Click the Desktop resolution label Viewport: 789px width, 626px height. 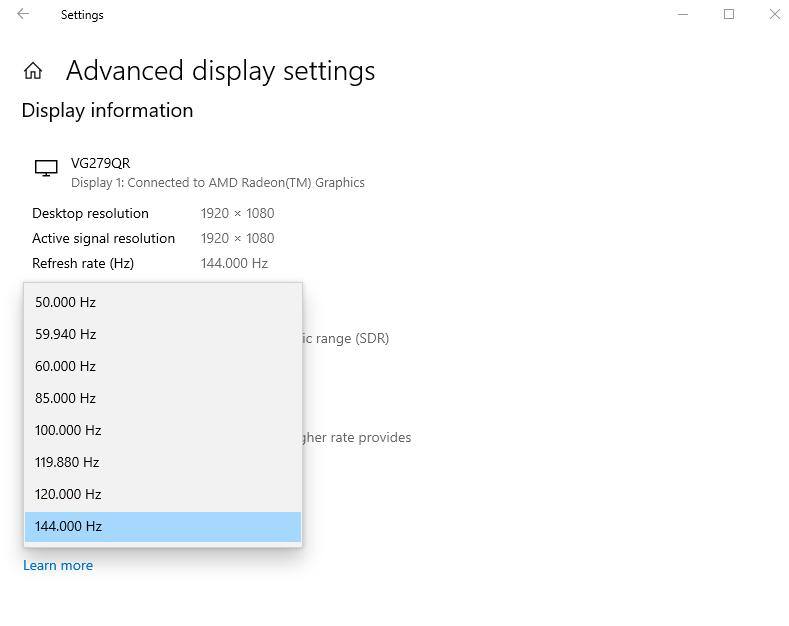click(90, 213)
